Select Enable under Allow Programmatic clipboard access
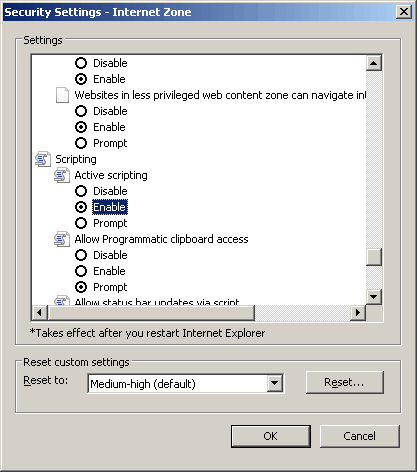Image resolution: width=417 pixels, height=472 pixels. pyautogui.click(x=81, y=271)
